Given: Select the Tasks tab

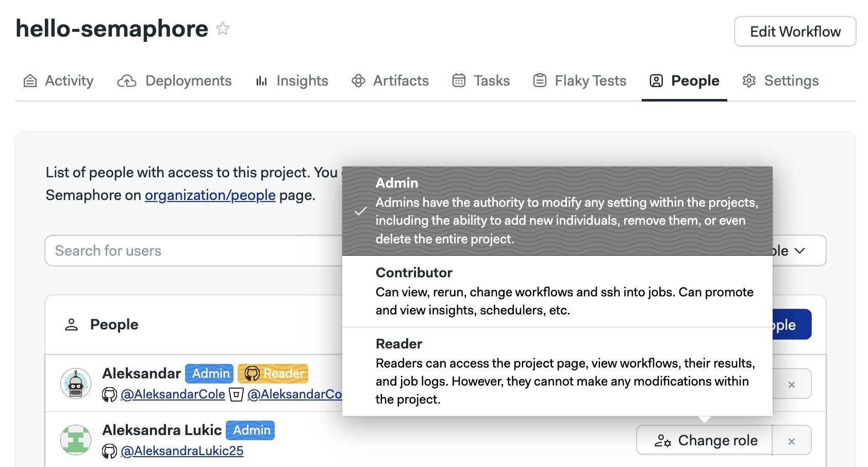Looking at the screenshot, I should tap(481, 81).
